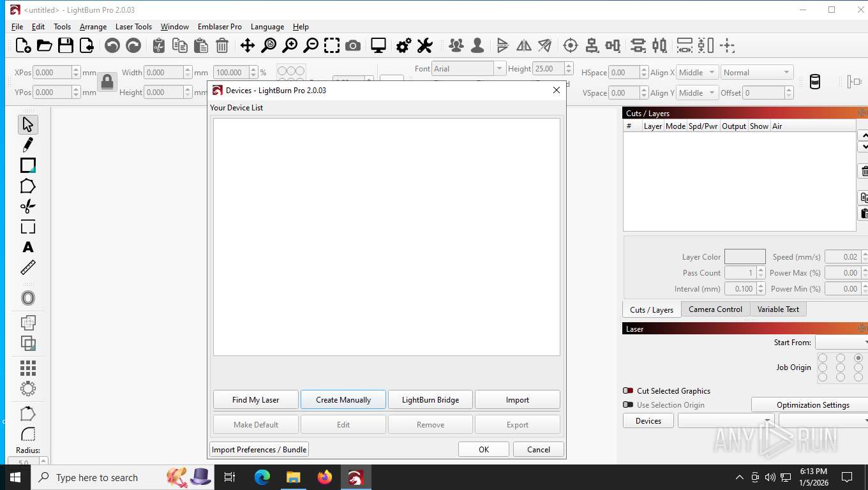Open the Normal text style dropdown
This screenshot has height=490, width=868.
(x=757, y=73)
